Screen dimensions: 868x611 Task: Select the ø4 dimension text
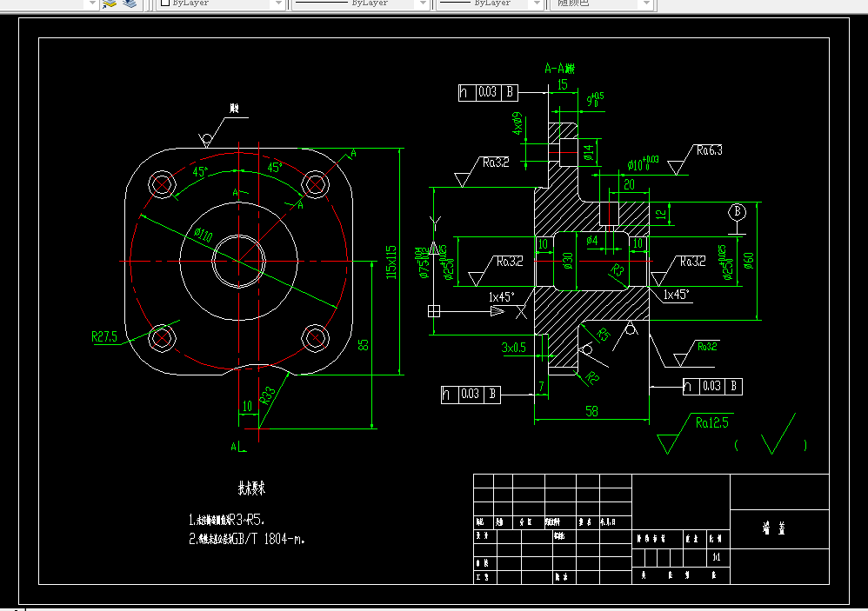coord(592,241)
